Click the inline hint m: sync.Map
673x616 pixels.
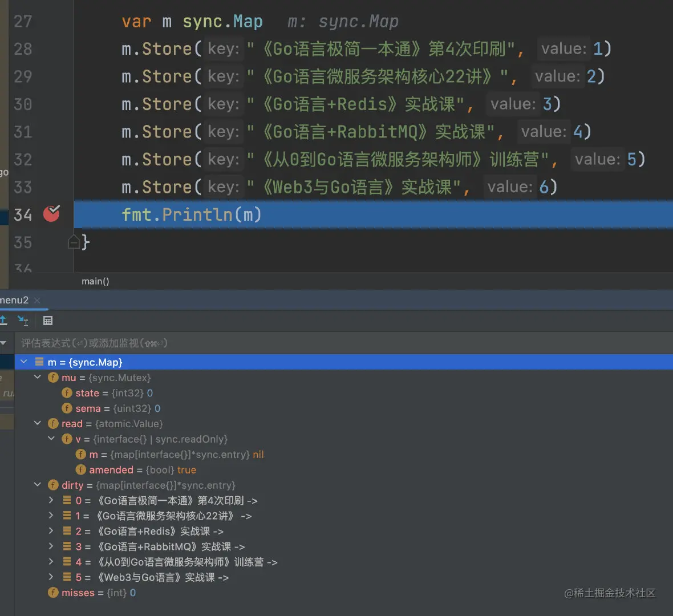(343, 21)
